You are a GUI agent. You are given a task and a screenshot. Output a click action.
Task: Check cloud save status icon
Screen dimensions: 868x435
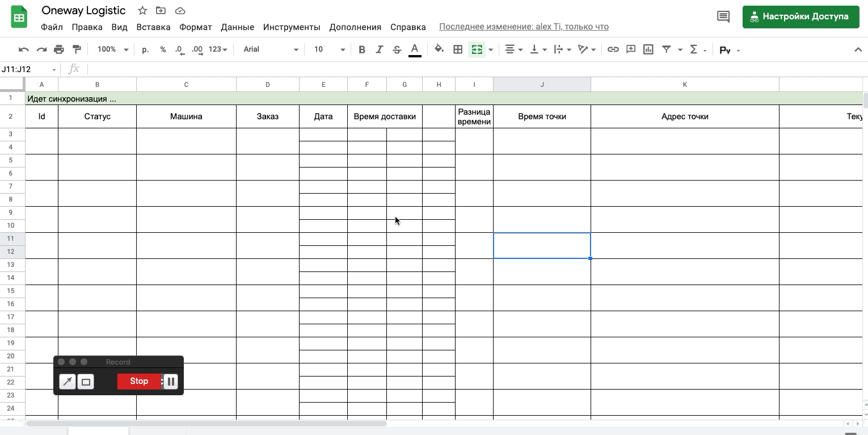pos(180,11)
